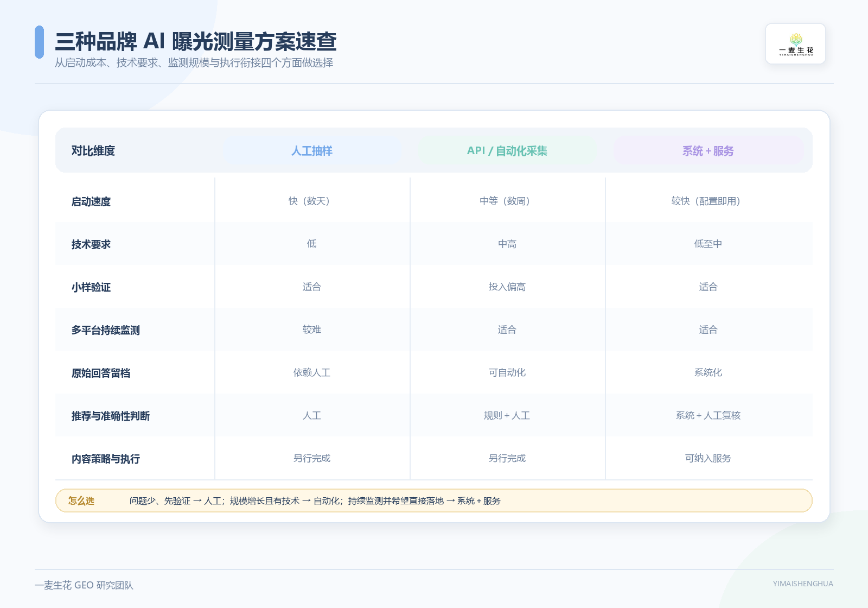Click 适合 under 系统 + 服务 in 小样验证 row
This screenshot has width=868, height=608.
pos(708,287)
